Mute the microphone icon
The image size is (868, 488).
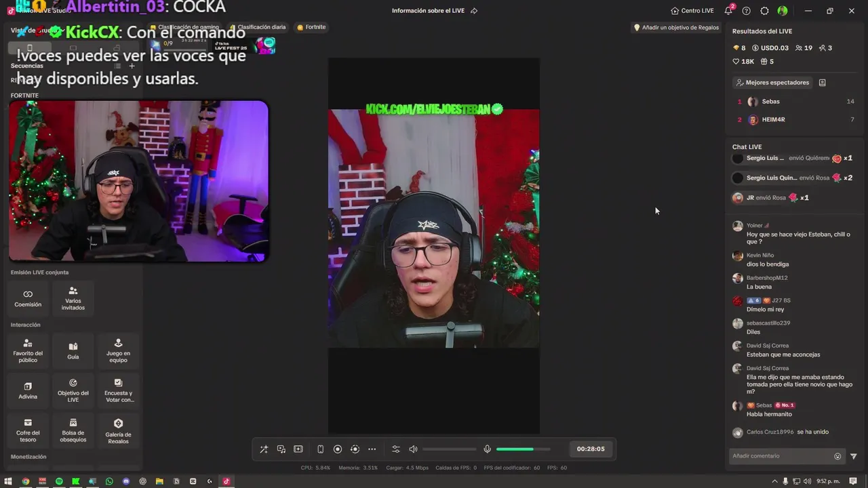(487, 449)
